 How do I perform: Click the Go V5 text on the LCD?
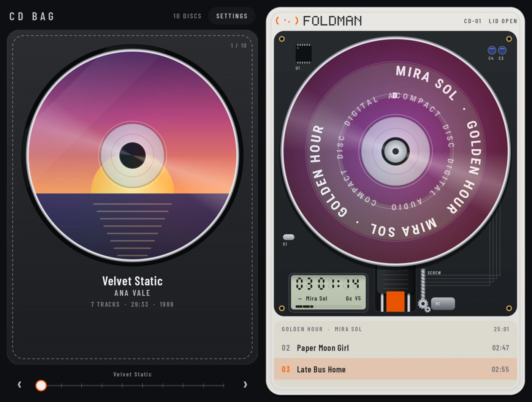[x=353, y=299]
